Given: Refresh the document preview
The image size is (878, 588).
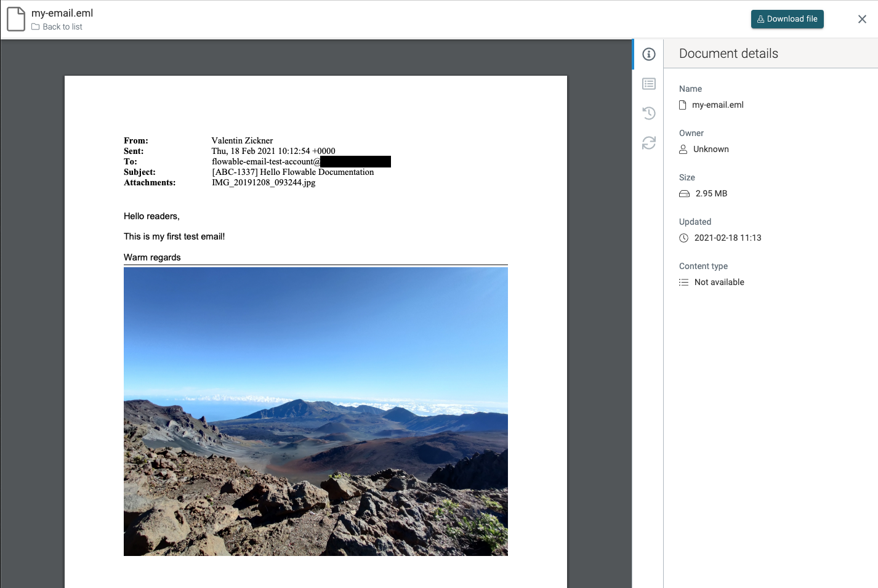Looking at the screenshot, I should 648,143.
